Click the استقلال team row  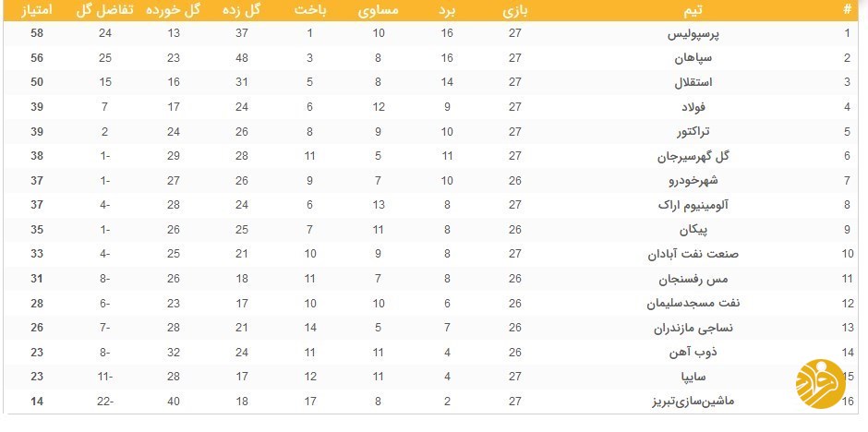pos(430,82)
